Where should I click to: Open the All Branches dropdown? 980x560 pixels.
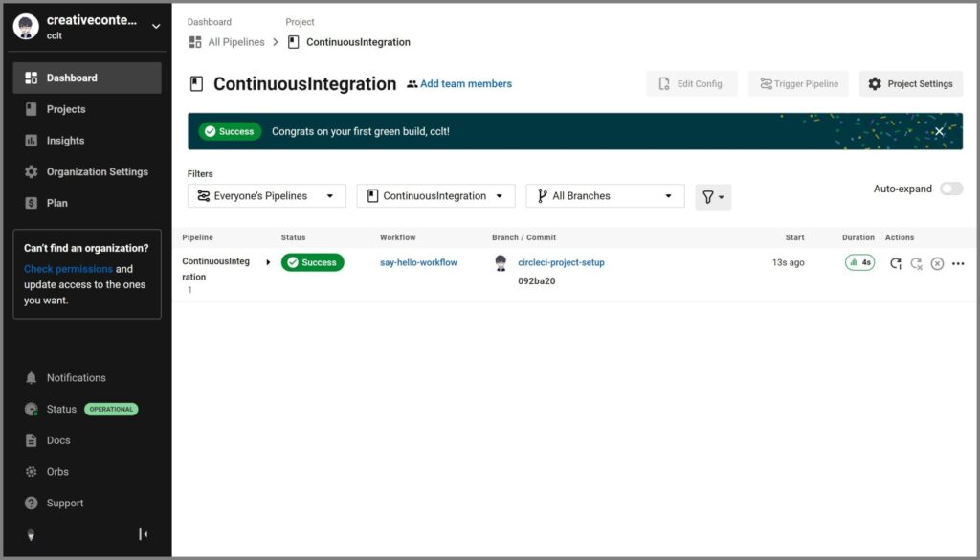(605, 196)
